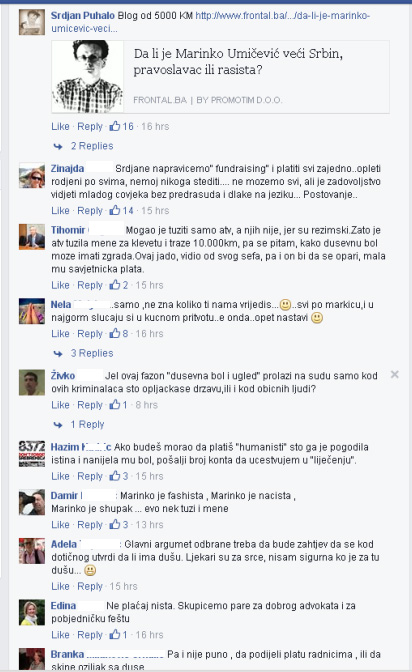Image resolution: width=412 pixels, height=672 pixels.
Task: Click reply arrow icon beside 2 Replies
Action: pos(58,146)
